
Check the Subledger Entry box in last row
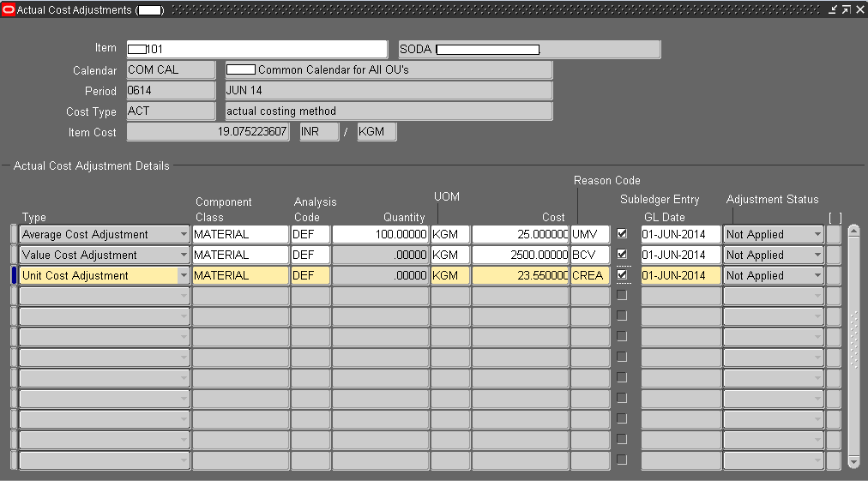tap(622, 460)
